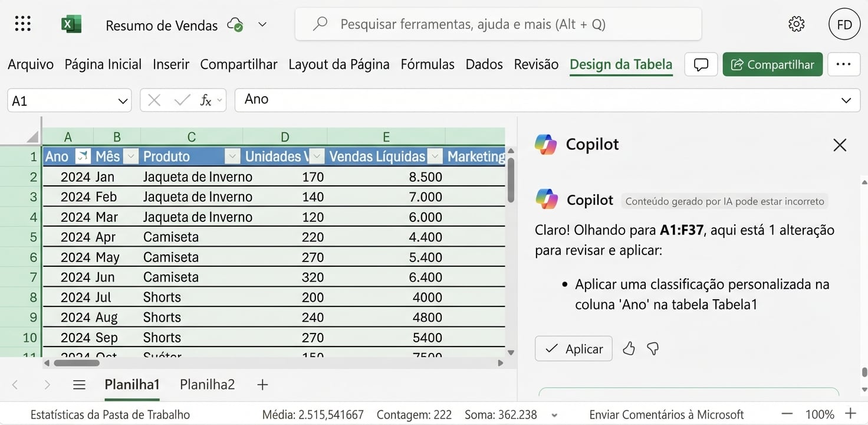Open the sheet list hamburger icon
This screenshot has width=868, height=425.
point(79,384)
